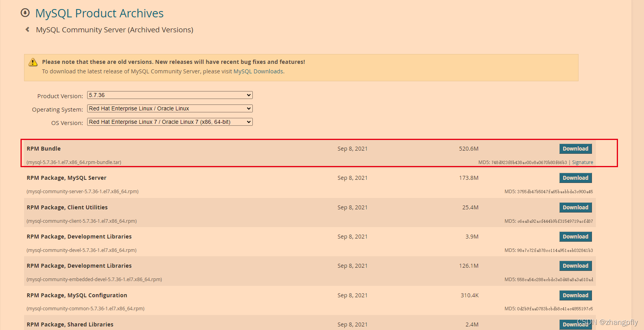
Task: Download the MySQL Server RPM package
Action: click(x=575, y=178)
